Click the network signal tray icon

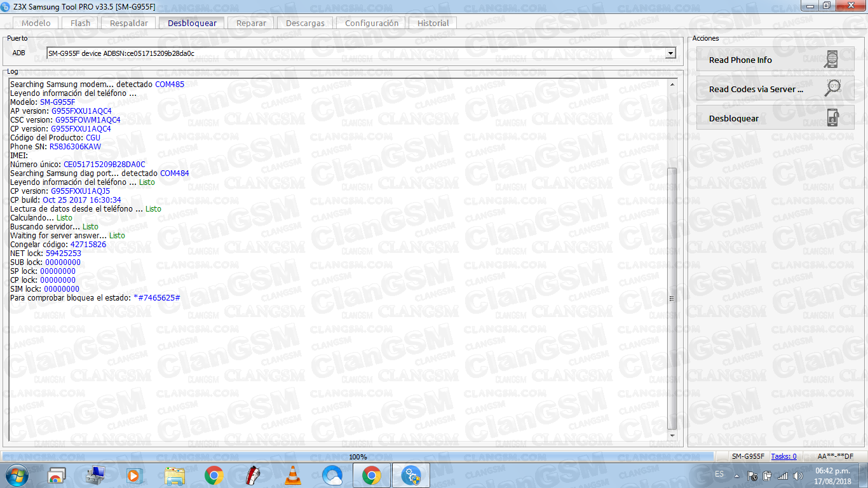pos(783,475)
